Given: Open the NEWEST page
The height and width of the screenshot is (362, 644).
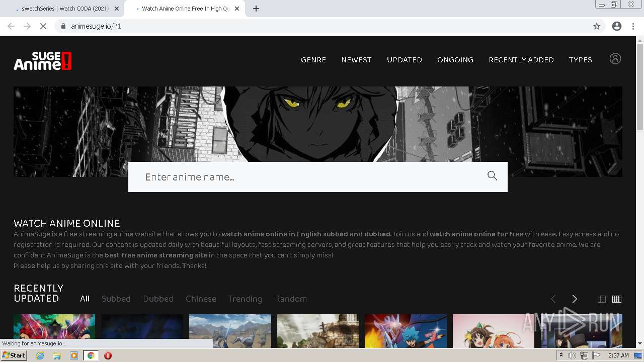Looking at the screenshot, I should click(357, 60).
